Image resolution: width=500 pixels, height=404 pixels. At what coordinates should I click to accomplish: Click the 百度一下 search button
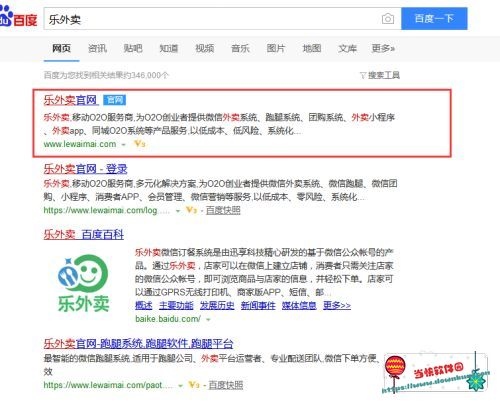click(434, 19)
